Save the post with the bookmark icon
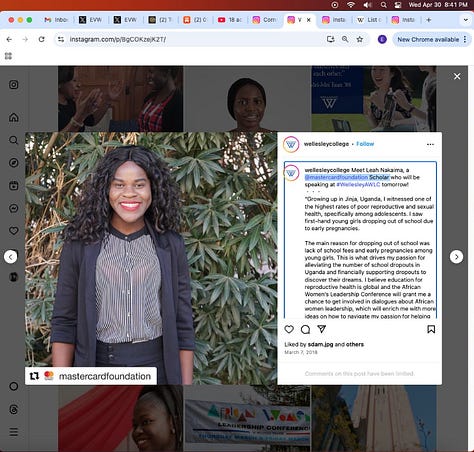Viewport: 474px width, 452px height. pos(431,329)
